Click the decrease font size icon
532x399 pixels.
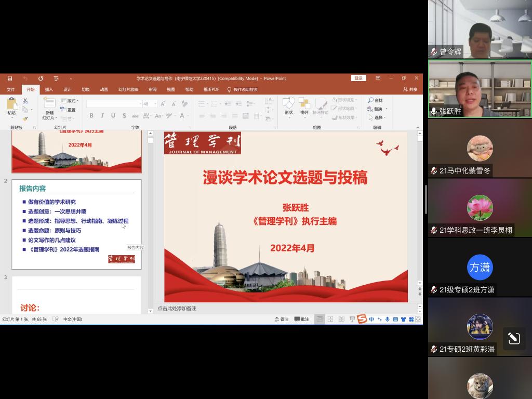point(174,104)
